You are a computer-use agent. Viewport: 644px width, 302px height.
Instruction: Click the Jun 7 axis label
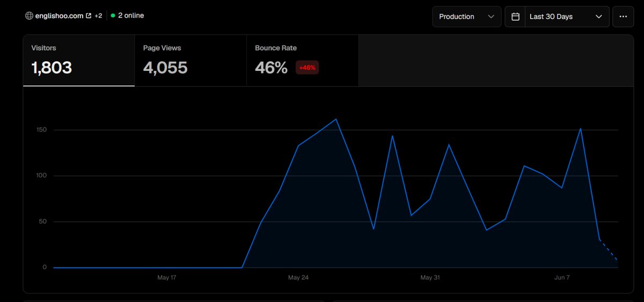(562, 277)
